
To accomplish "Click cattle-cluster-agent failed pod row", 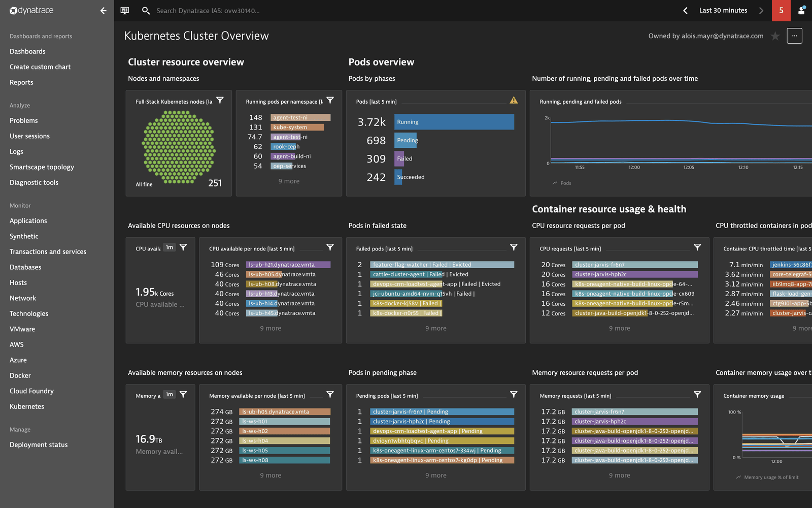I will (436, 274).
